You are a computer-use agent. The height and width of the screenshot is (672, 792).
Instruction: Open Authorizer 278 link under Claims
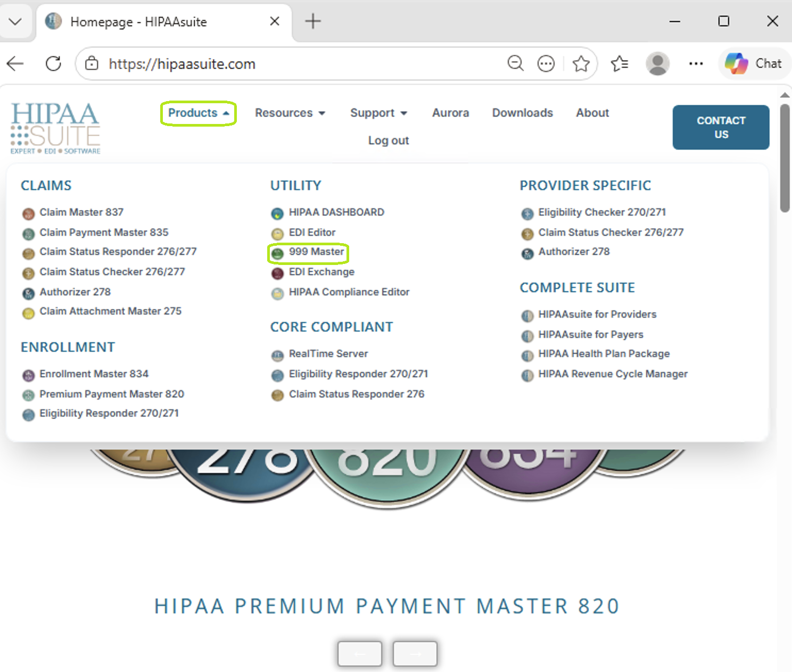(75, 292)
